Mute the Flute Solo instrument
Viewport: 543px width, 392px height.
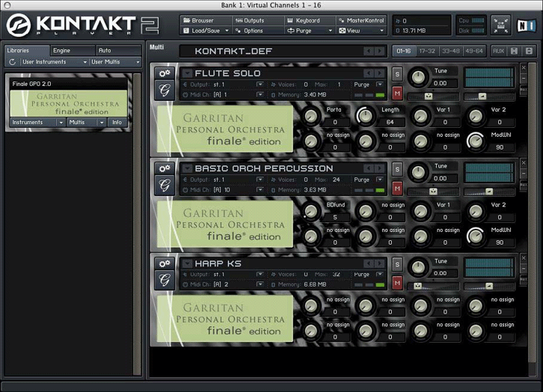397,94
